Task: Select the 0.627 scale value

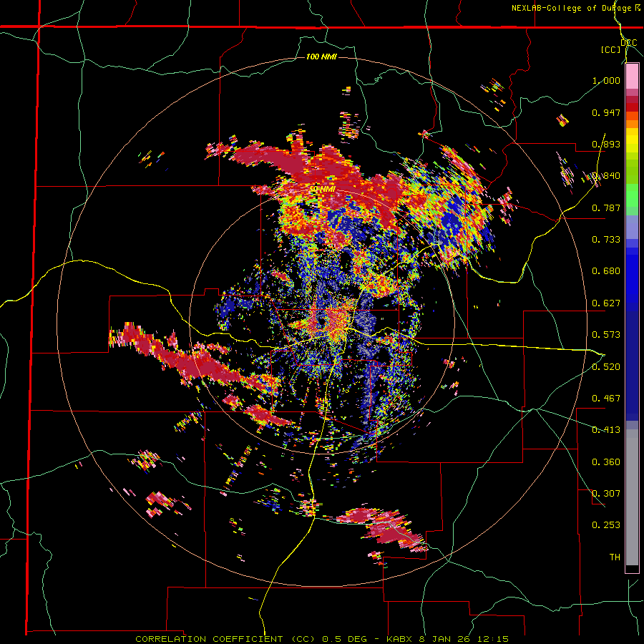Action: (x=606, y=303)
